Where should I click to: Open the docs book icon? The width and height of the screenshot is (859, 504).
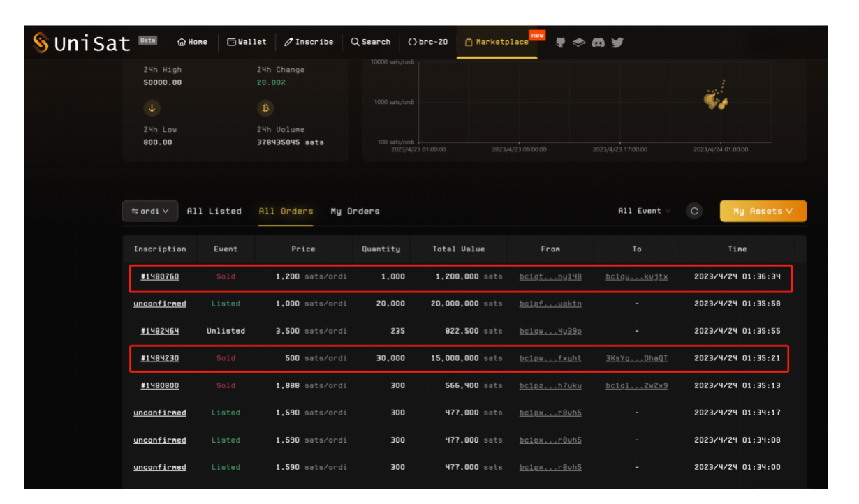point(578,43)
